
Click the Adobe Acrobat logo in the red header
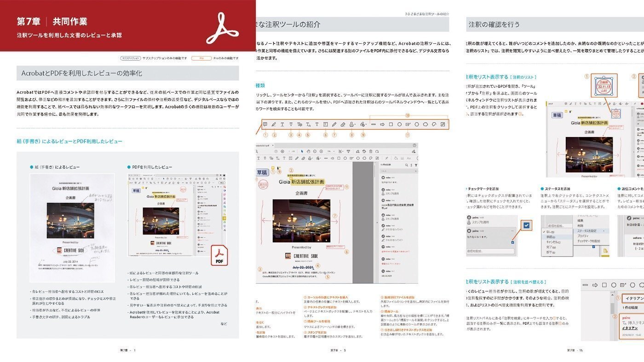222,28
